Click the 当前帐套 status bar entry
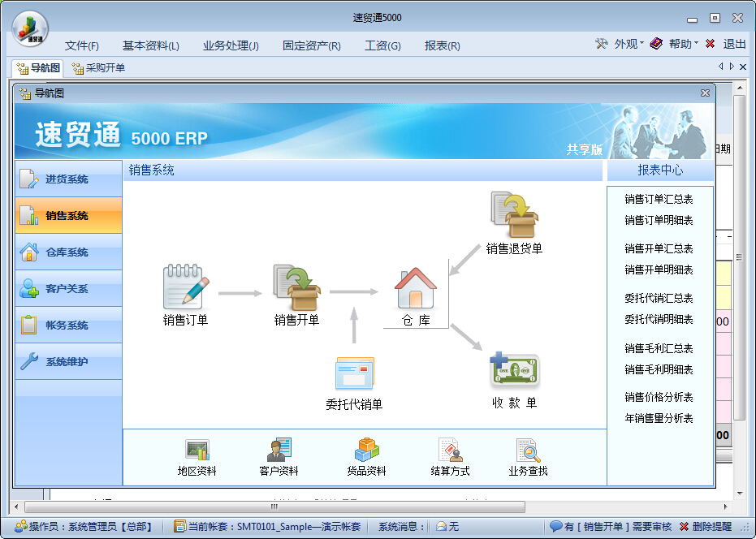 pyautogui.click(x=267, y=527)
